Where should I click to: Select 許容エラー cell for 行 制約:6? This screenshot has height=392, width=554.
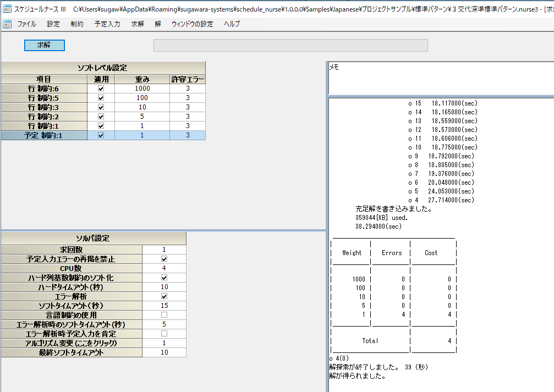[x=188, y=89]
